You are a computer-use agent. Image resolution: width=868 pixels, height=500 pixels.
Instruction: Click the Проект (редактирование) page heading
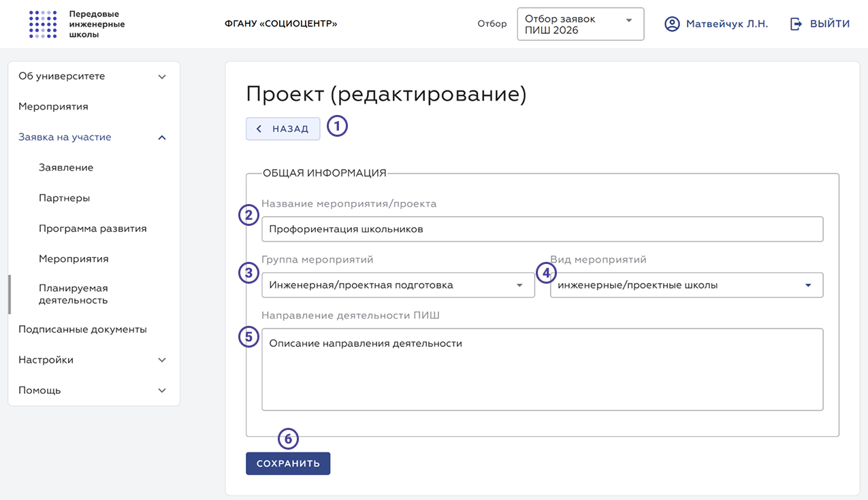[x=386, y=95]
